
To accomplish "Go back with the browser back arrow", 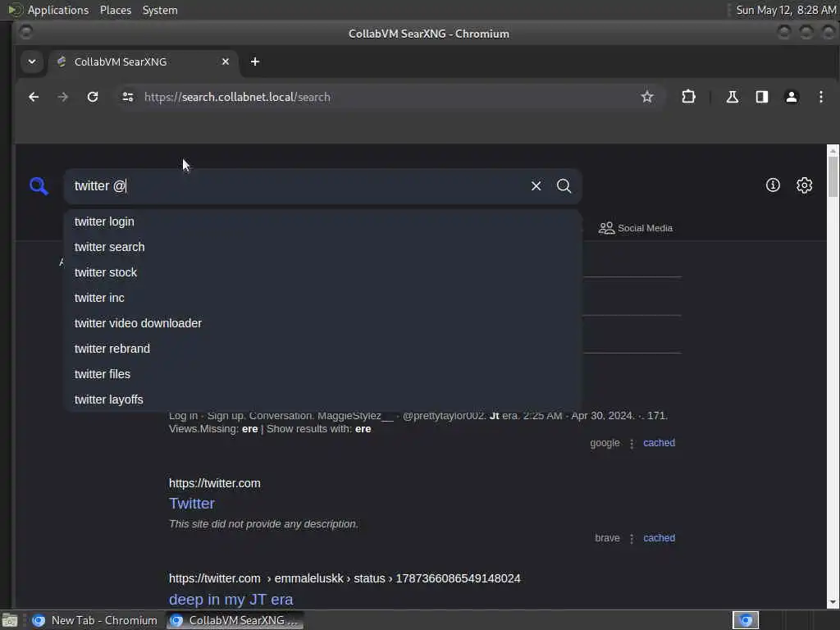I will (34, 97).
